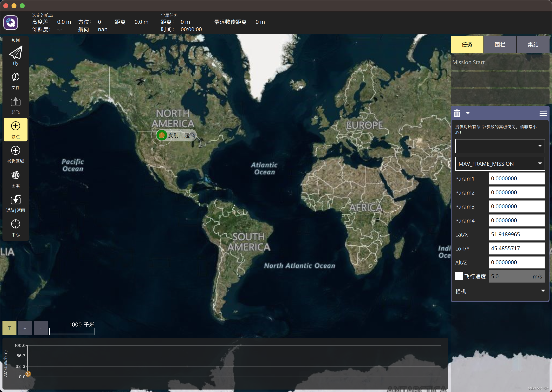Image resolution: width=552 pixels, height=392 pixels.
Task: Expand the arrow next to trash icon
Action: (468, 113)
